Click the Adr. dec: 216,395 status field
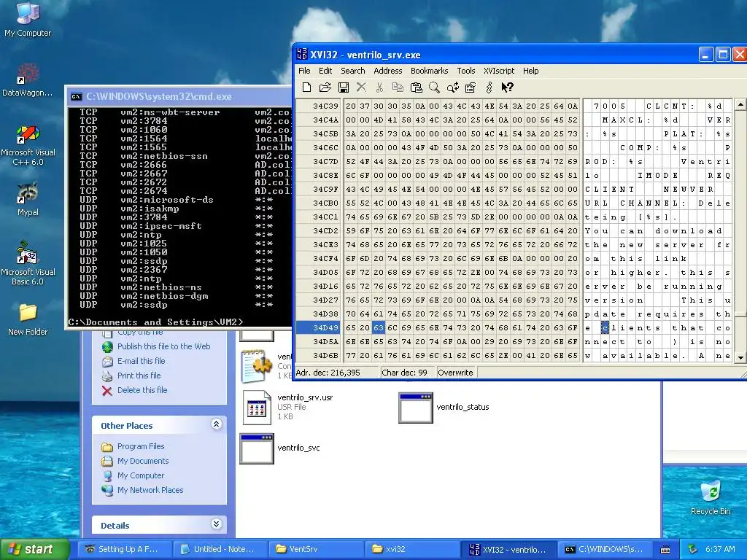The height and width of the screenshot is (560, 747). 336,373
